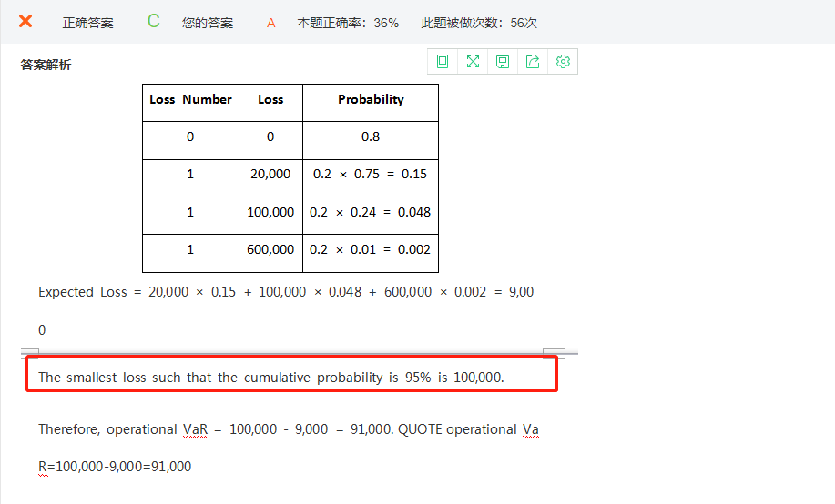Select your answer letter A
The height and width of the screenshot is (504, 835).
click(x=270, y=23)
